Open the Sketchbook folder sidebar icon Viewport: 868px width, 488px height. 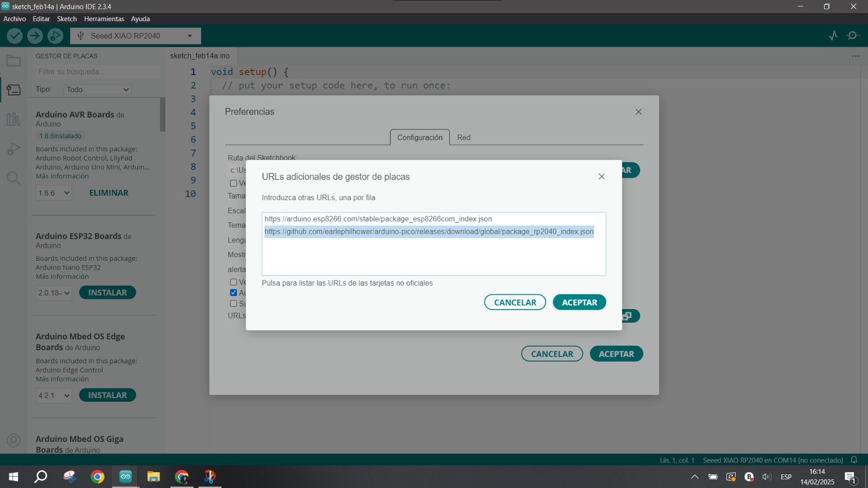pos(14,61)
